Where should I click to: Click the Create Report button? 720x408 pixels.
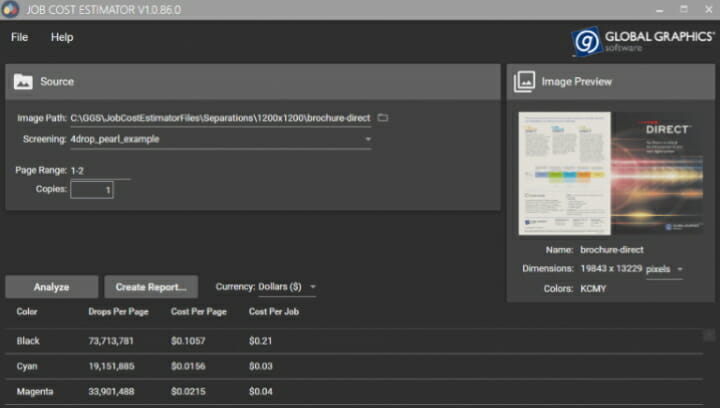point(151,287)
